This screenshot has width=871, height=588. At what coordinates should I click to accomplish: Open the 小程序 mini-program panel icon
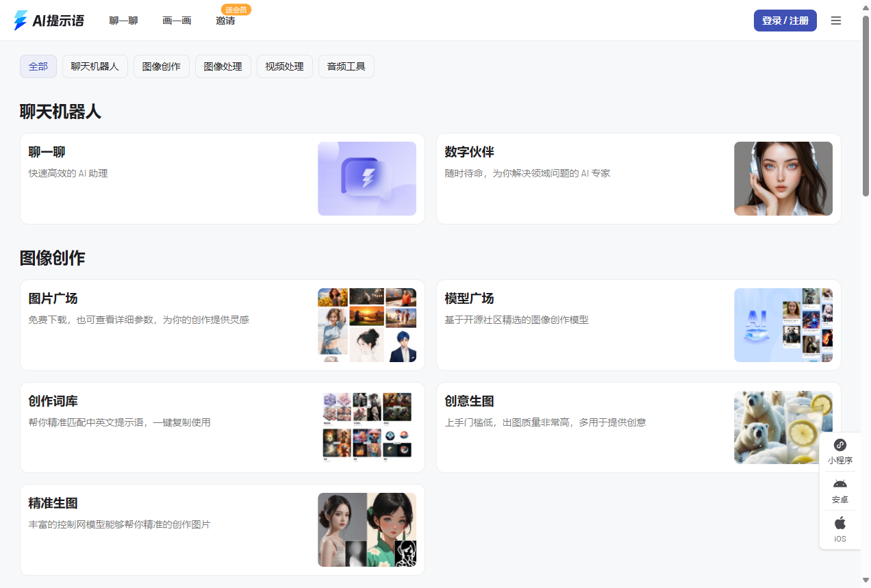pos(840,445)
